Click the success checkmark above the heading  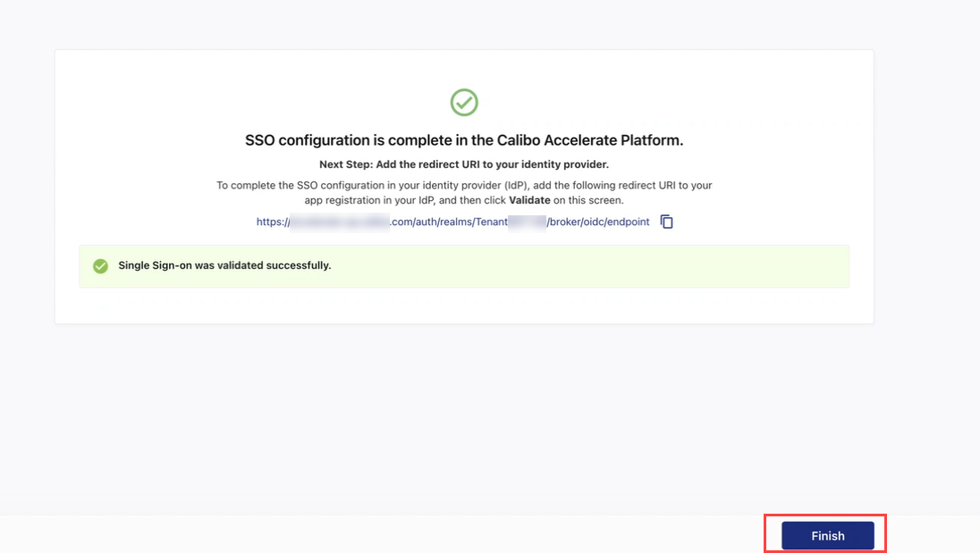tap(463, 102)
